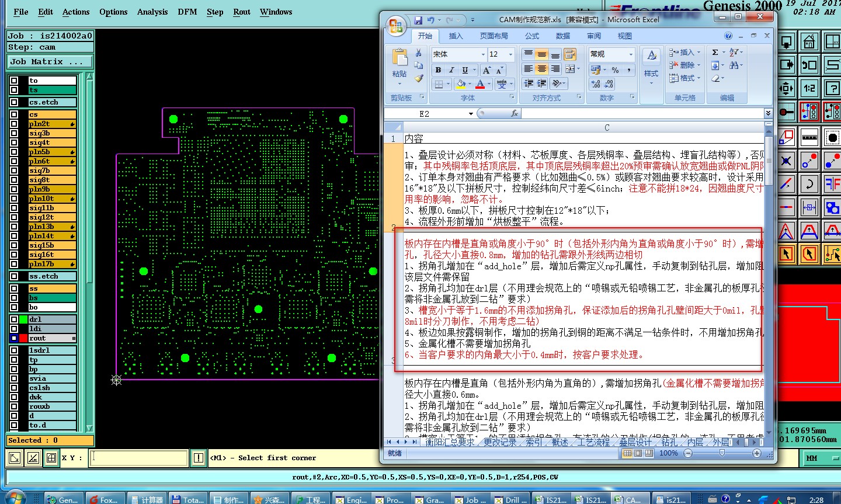Toggle checkbox for layer cs.etch
This screenshot has width=841, height=504.
click(14, 102)
